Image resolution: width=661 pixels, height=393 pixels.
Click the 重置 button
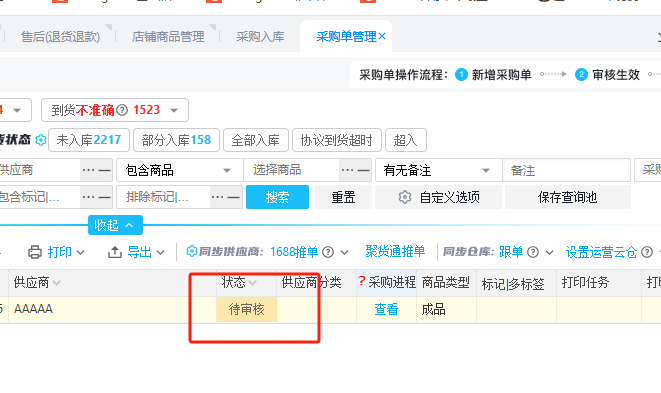343,197
